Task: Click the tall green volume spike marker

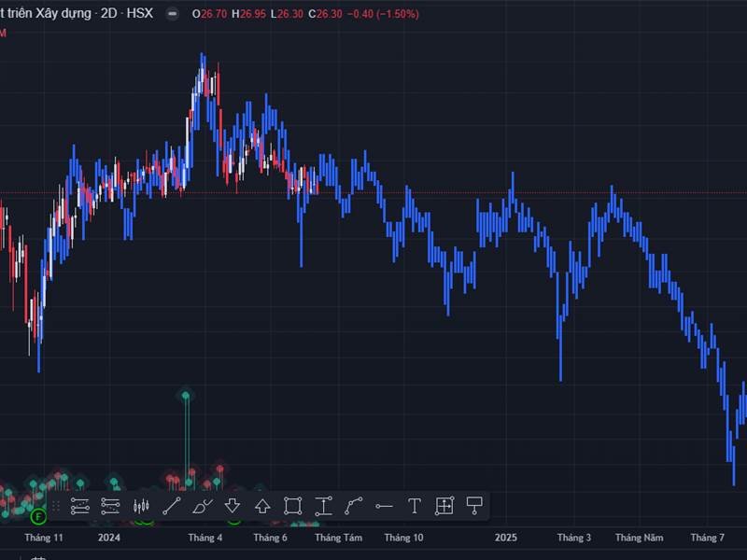Action: click(186, 397)
